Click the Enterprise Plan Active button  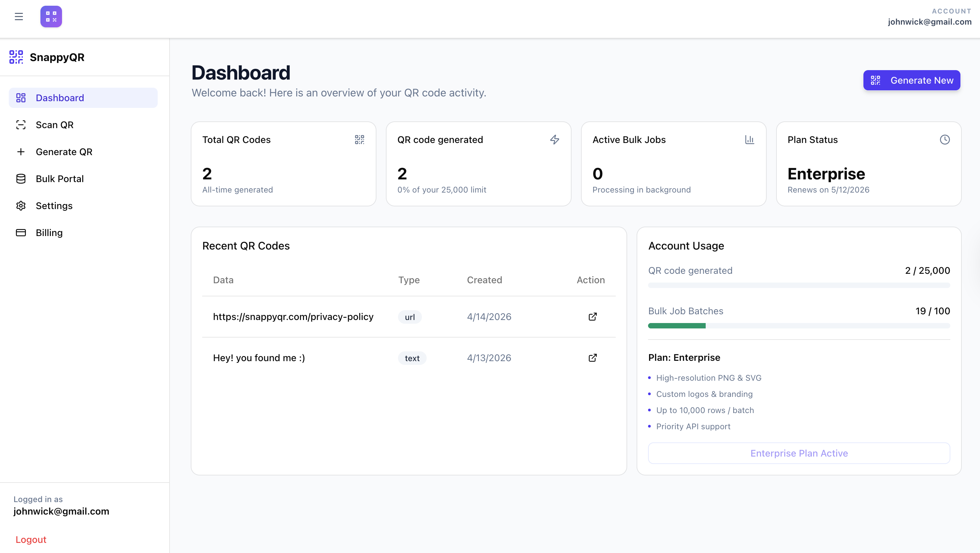point(799,453)
